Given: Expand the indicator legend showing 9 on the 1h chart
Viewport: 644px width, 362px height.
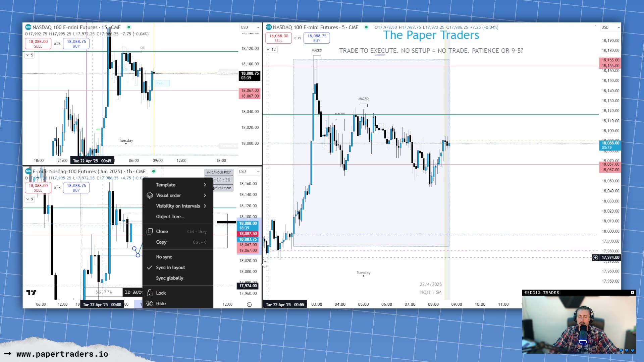Looking at the screenshot, I should [30, 199].
